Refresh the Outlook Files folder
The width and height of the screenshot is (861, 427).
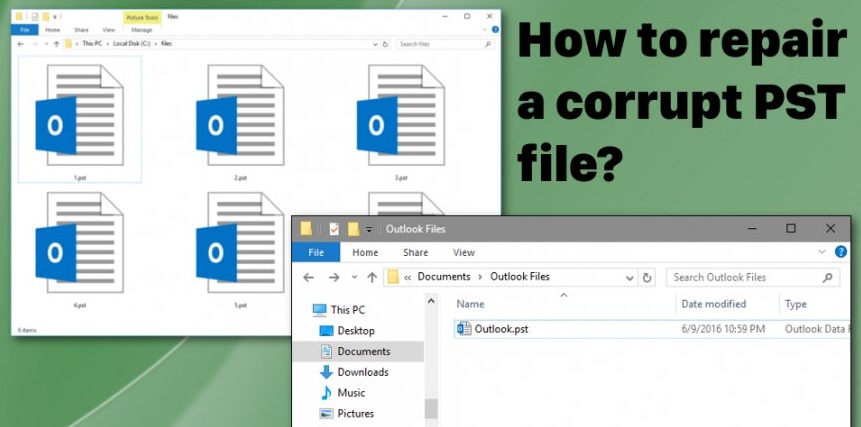pyautogui.click(x=647, y=278)
